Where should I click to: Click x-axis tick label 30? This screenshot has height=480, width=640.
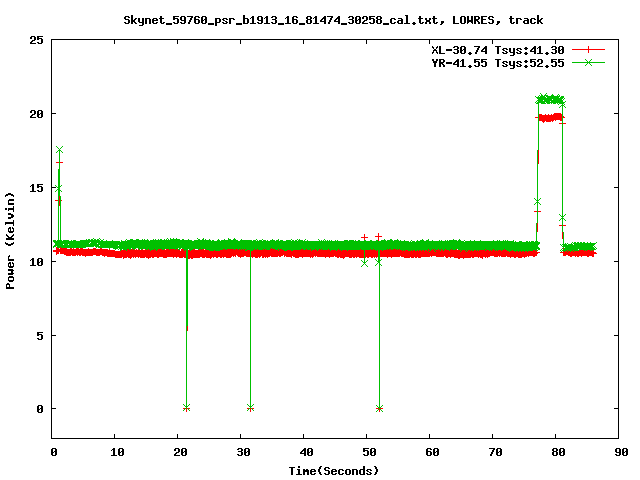point(243,452)
